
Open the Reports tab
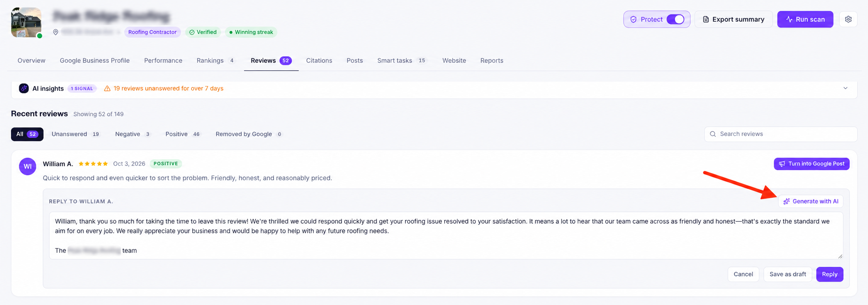pyautogui.click(x=492, y=60)
